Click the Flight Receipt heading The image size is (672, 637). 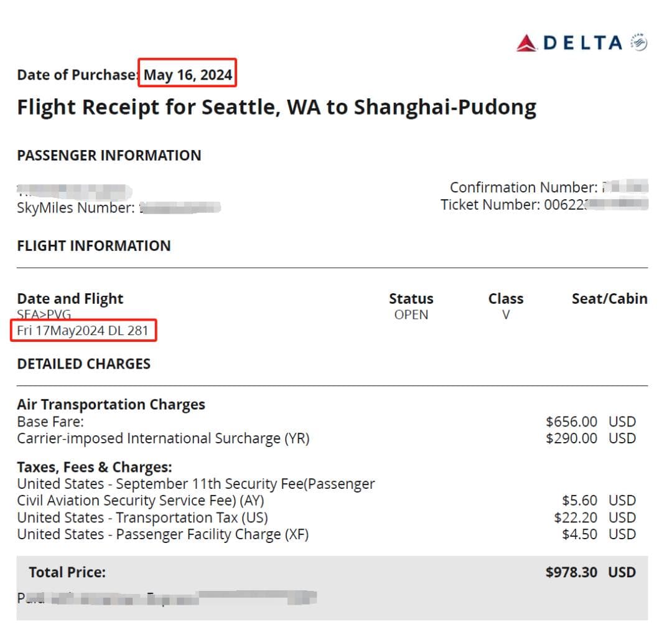coord(277,107)
